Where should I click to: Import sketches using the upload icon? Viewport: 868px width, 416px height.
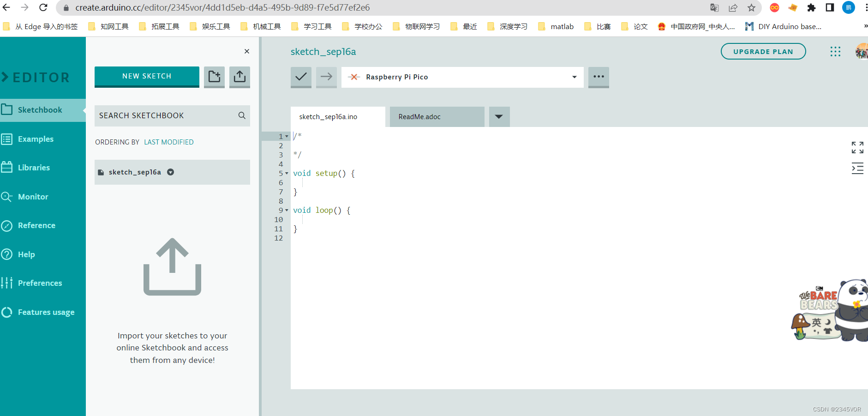(x=239, y=77)
